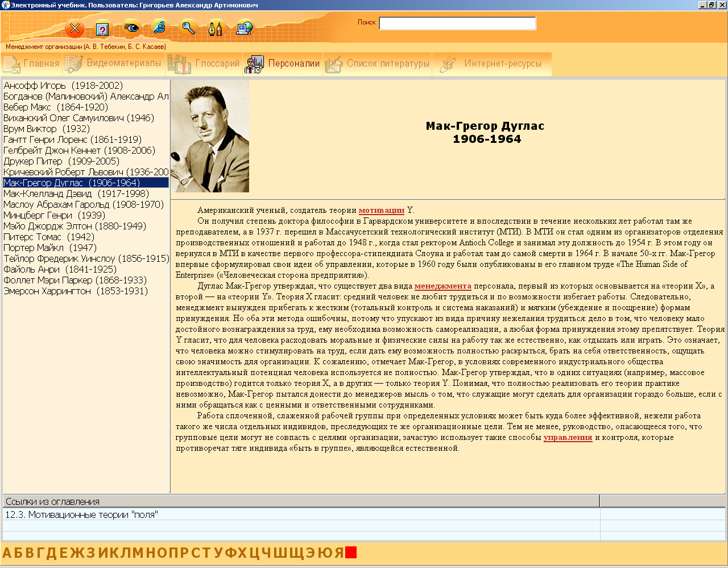This screenshot has width=728, height=568.
Task: Follow the мотивации hyperlink
Action: 381,210
